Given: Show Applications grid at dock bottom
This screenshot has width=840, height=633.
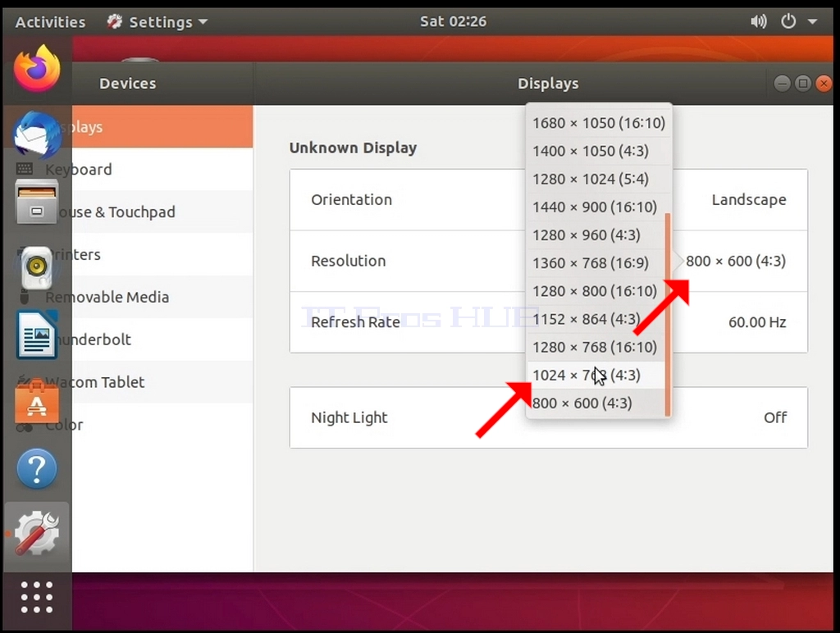Looking at the screenshot, I should click(37, 597).
